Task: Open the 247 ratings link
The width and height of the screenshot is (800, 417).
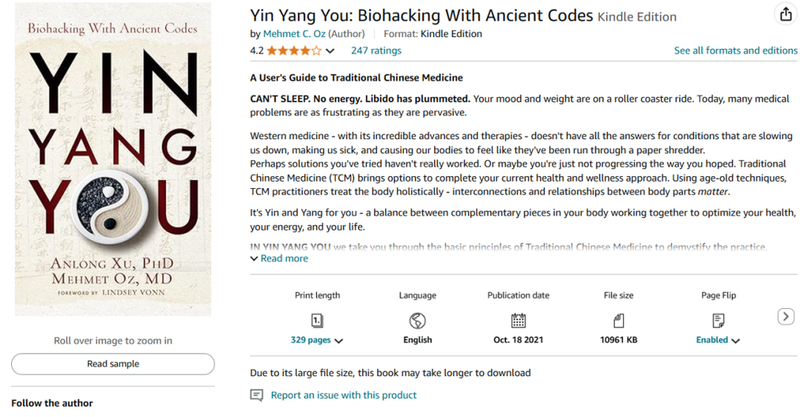Action: point(376,50)
